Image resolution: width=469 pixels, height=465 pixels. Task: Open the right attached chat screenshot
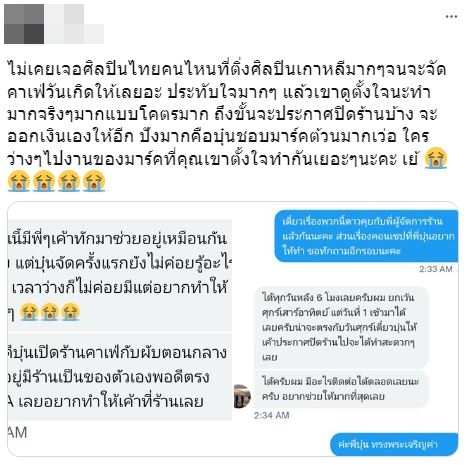click(346, 329)
